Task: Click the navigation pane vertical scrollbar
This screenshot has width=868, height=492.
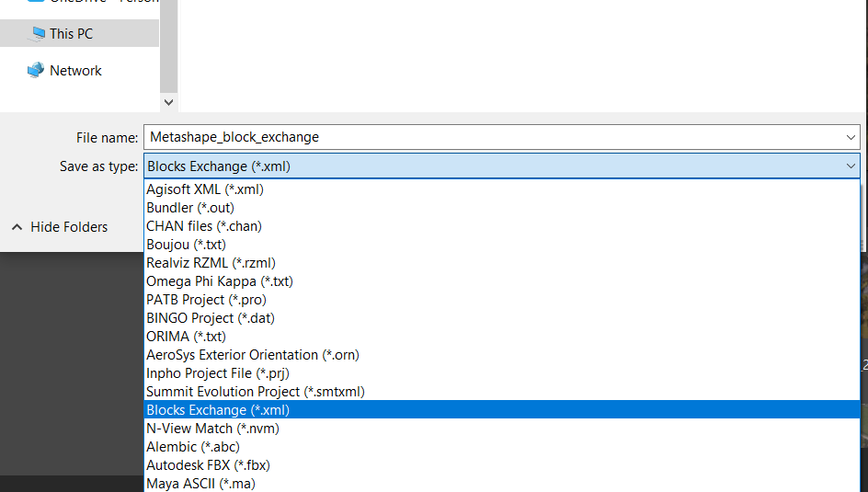Action: pos(169,47)
